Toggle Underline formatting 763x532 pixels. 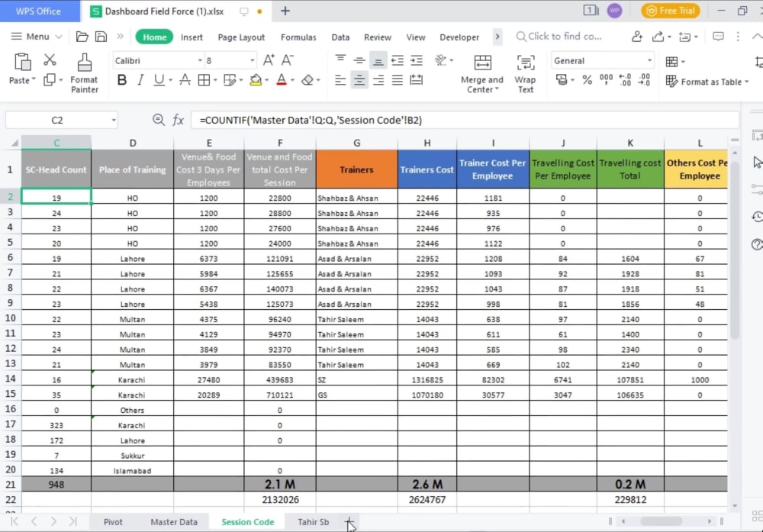pyautogui.click(x=159, y=80)
